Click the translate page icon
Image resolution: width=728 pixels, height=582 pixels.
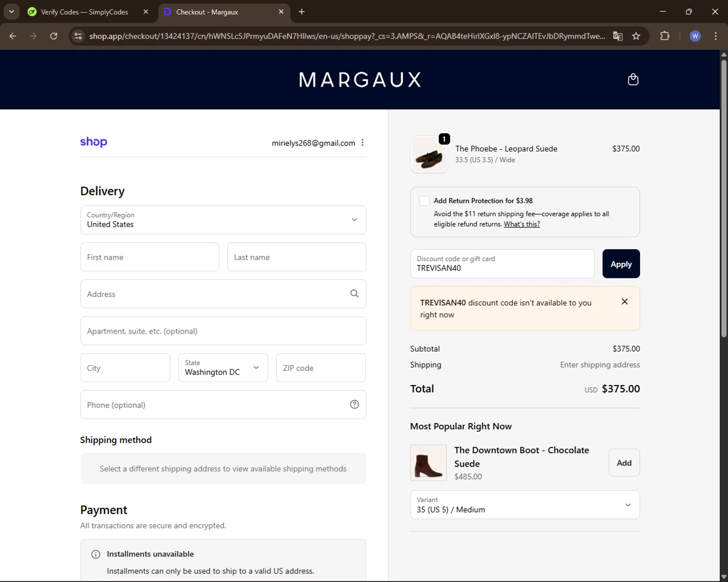618,36
